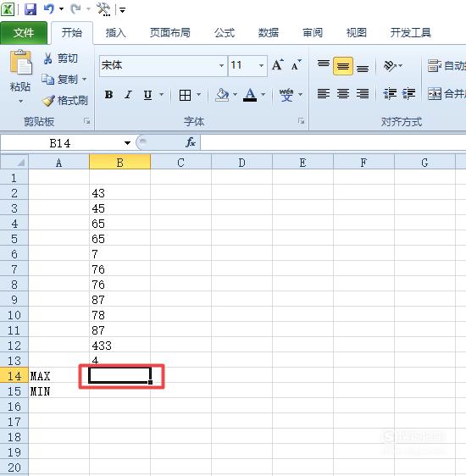466x476 pixels.
Task: Align text left icon
Action: point(324,94)
